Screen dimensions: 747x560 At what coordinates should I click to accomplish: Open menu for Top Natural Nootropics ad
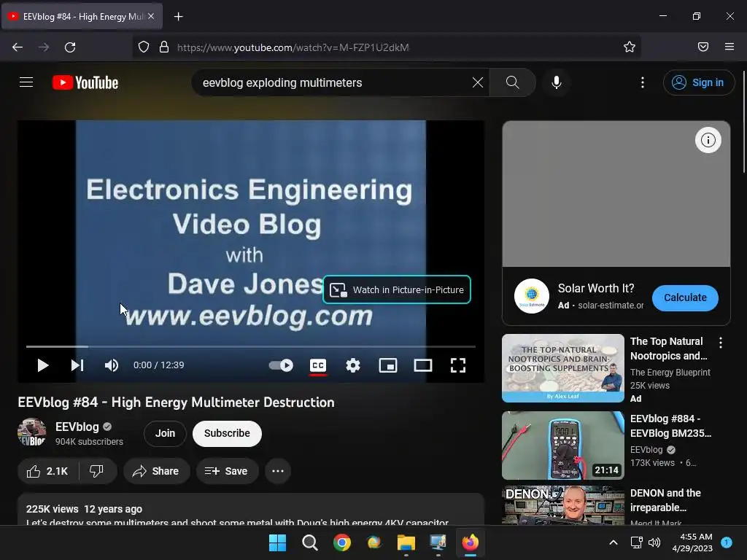720,343
